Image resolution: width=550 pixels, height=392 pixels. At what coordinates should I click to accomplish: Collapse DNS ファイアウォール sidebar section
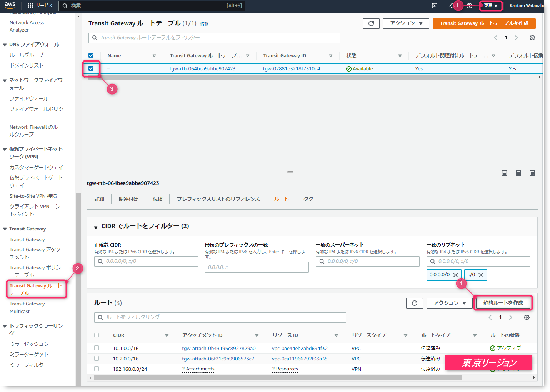click(5, 45)
